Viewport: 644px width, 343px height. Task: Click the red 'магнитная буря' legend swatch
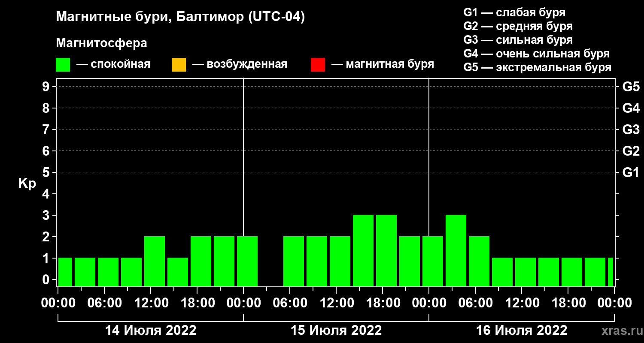pos(318,65)
